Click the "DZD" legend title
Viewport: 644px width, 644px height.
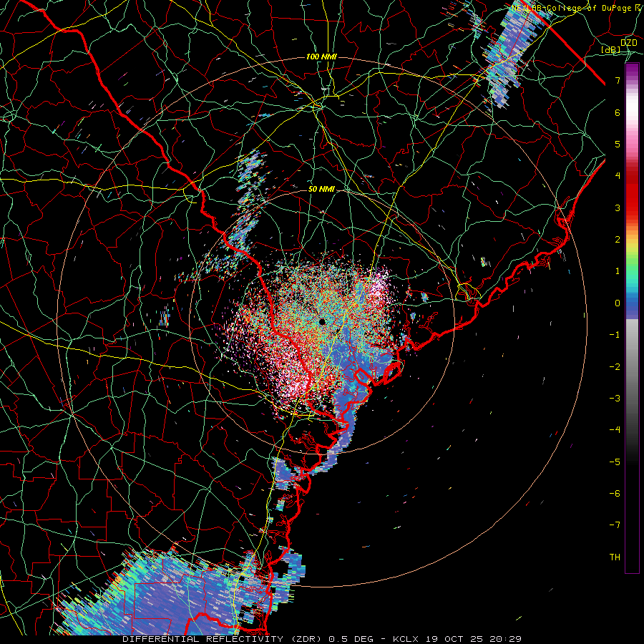pos(628,42)
